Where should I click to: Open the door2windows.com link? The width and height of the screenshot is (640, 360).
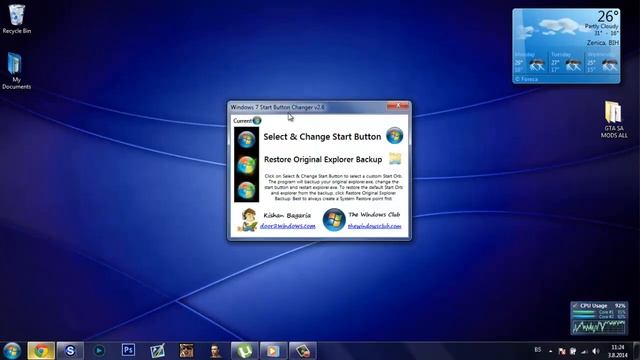[x=288, y=226]
